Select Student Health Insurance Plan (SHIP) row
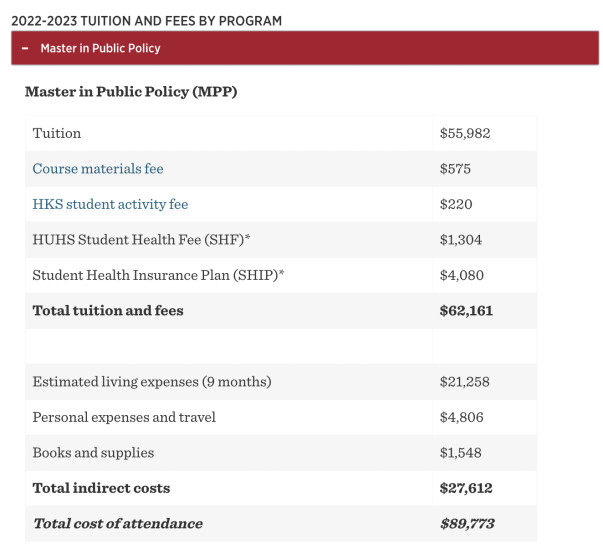Image resolution: width=603 pixels, height=557 pixels. tap(281, 275)
